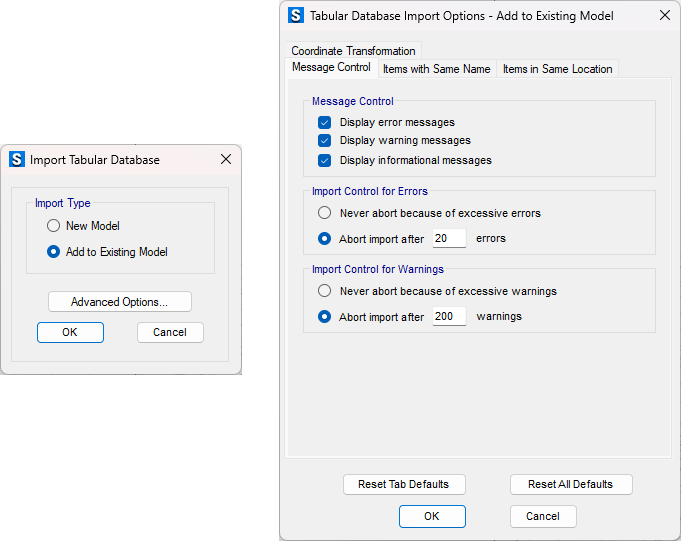Uncheck Display error messages
Image resolution: width=681 pixels, height=541 pixels.
324,122
